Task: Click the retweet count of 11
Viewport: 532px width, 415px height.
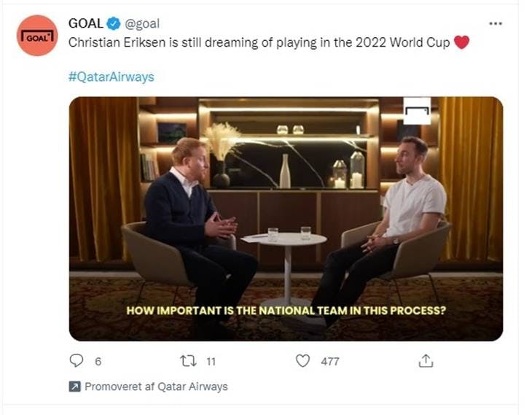Action: (210, 361)
